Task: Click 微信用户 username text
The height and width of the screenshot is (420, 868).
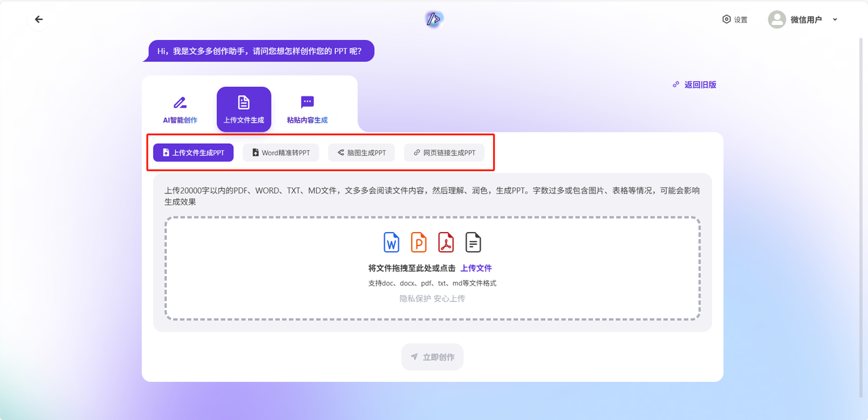Action: [x=806, y=20]
